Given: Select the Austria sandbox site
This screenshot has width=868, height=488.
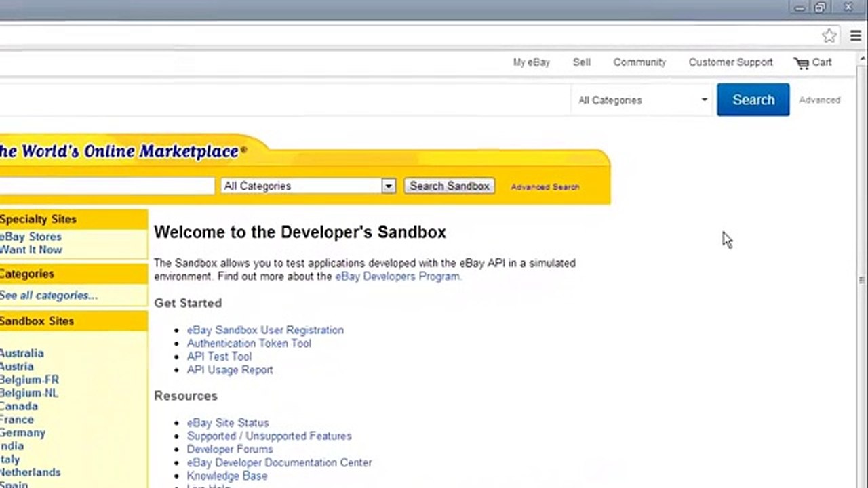Looking at the screenshot, I should coord(16,367).
